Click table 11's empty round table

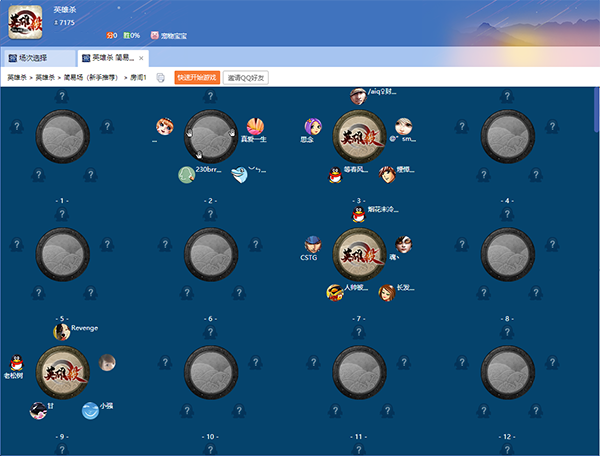(359, 373)
